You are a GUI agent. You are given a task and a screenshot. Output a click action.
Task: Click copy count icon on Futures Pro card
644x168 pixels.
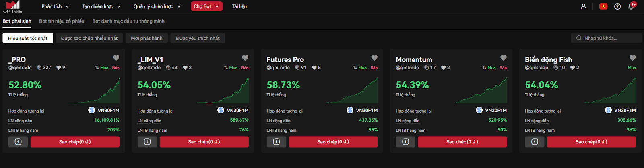297,68
